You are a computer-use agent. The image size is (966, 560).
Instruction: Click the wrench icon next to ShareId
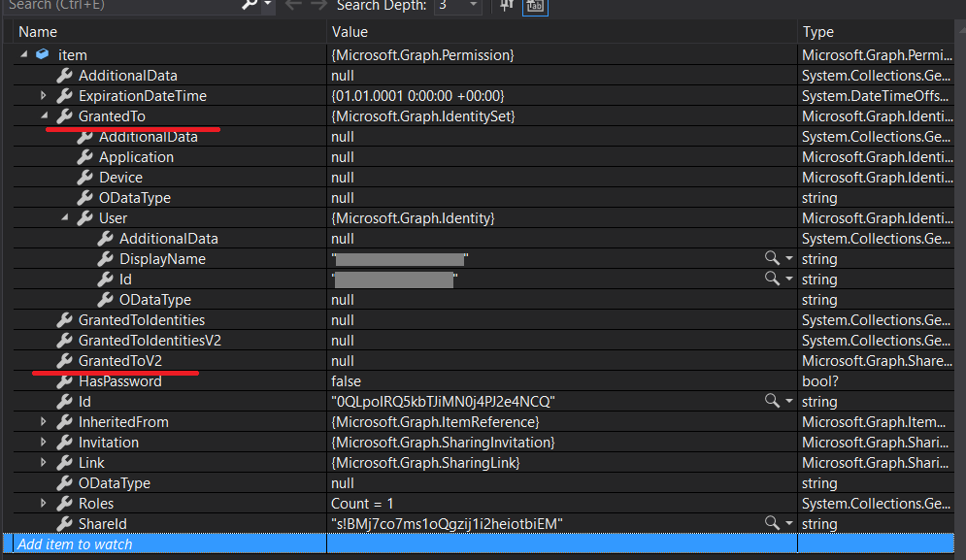pyautogui.click(x=64, y=523)
